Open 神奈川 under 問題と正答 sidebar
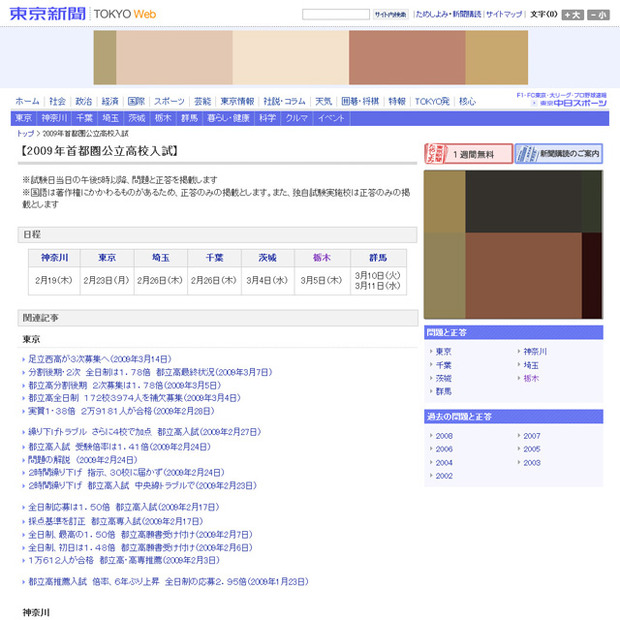This screenshot has width=620, height=620. coord(535,352)
